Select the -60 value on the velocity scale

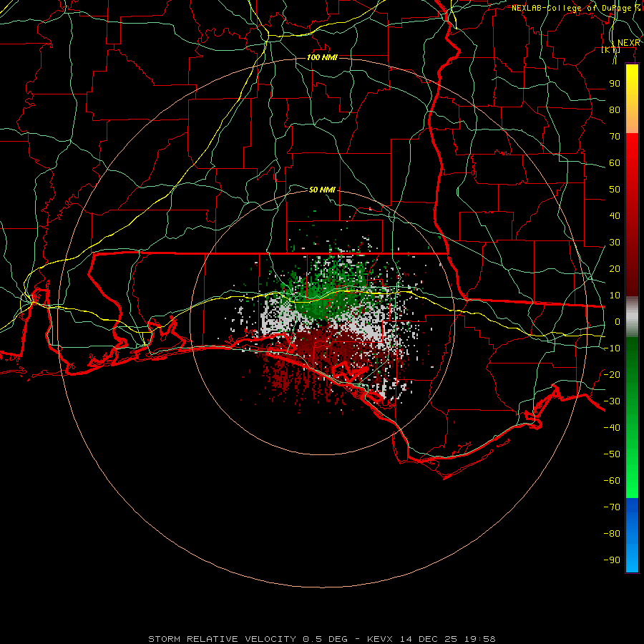click(x=612, y=481)
